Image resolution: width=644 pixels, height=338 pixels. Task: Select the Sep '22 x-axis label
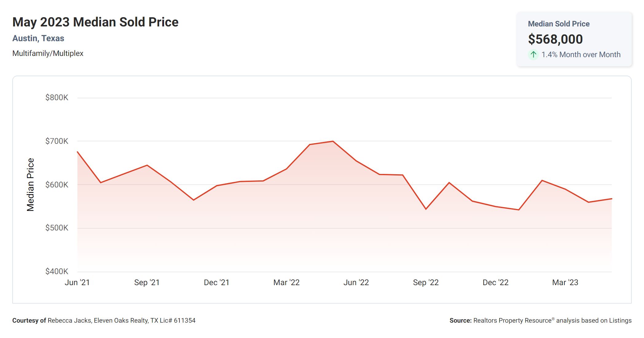click(x=426, y=283)
